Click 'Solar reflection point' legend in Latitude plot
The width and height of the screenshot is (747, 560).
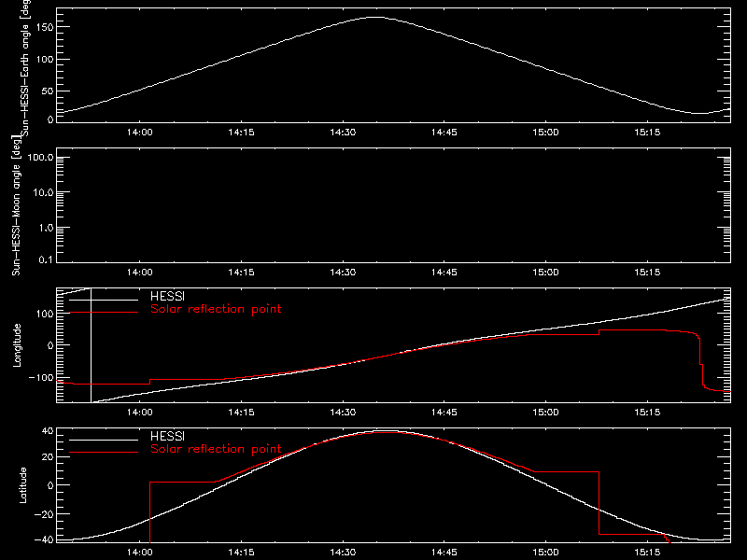pos(216,449)
